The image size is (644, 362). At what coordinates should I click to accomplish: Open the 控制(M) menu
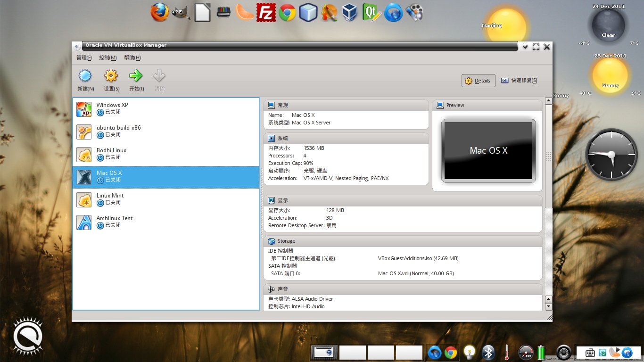tap(107, 58)
